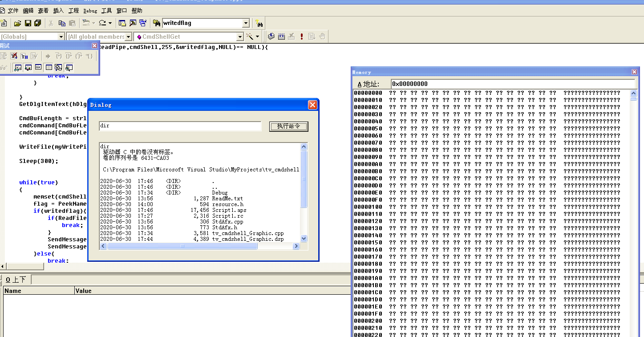The image size is (644, 337).
Task: Click the Step Out debug icon
Action: point(79,56)
